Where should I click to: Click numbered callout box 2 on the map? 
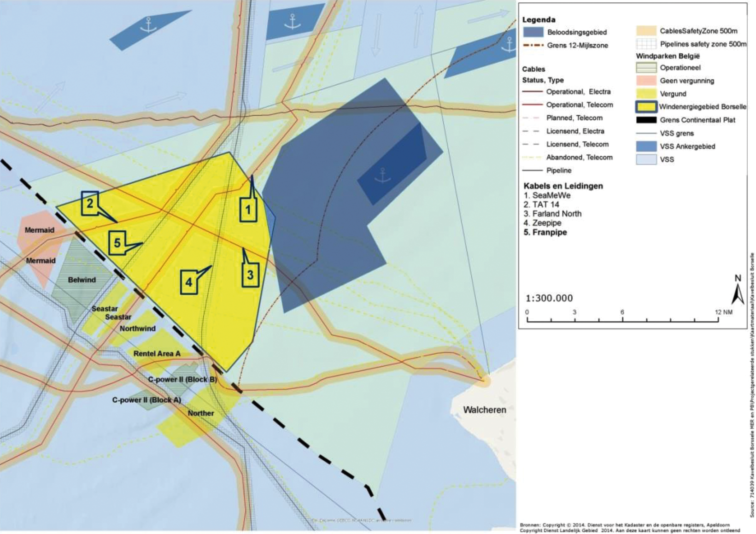pos(90,203)
